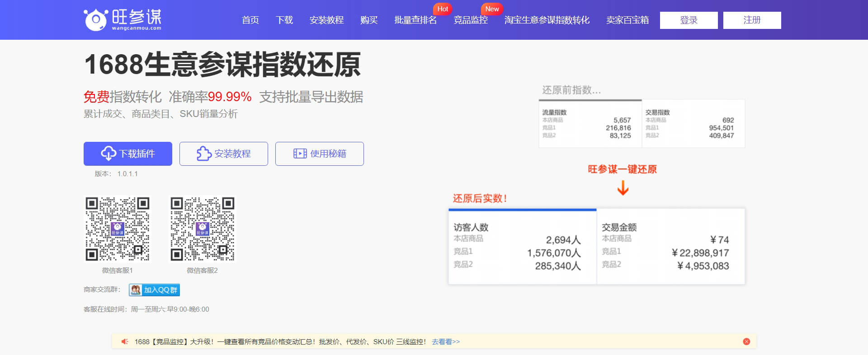Open the 首页 nav item
The height and width of the screenshot is (355, 868).
[x=250, y=20]
